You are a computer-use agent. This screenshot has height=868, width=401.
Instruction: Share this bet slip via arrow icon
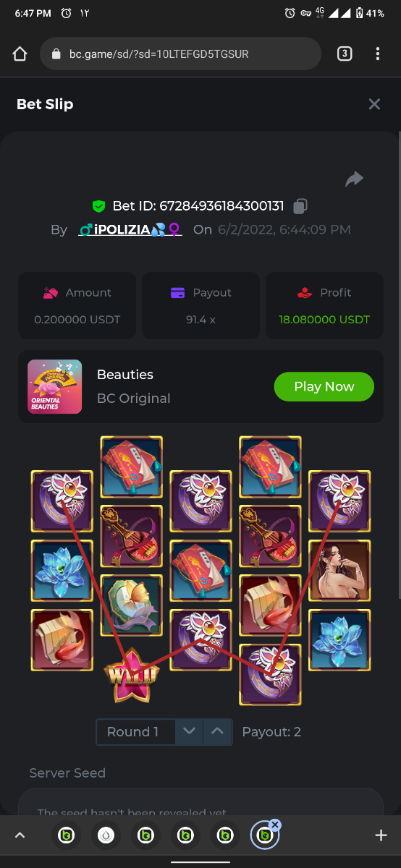point(354,179)
